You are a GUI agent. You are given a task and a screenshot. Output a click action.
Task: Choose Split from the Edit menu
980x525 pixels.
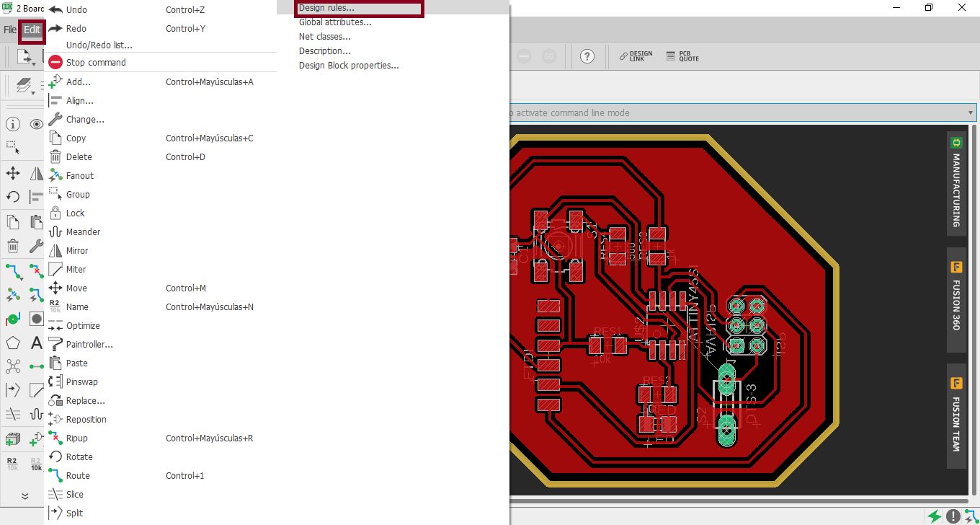(161, 513)
